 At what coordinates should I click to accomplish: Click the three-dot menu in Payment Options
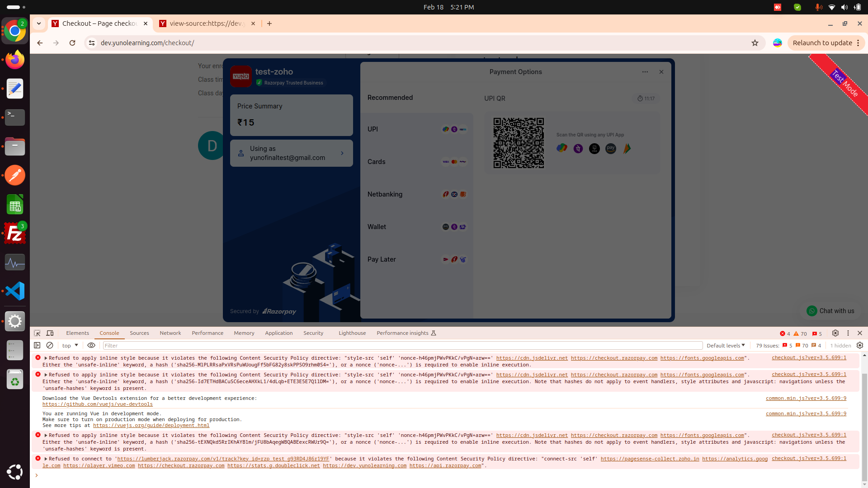(x=645, y=72)
